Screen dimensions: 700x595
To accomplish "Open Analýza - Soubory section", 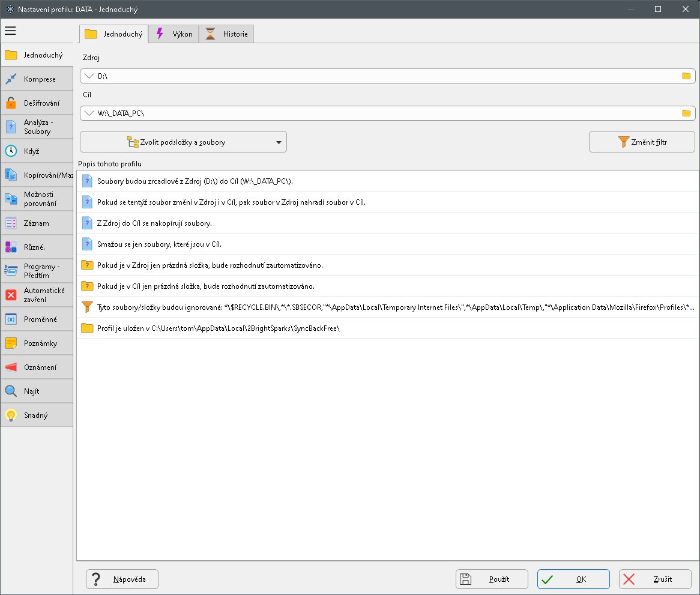I will pos(37,127).
